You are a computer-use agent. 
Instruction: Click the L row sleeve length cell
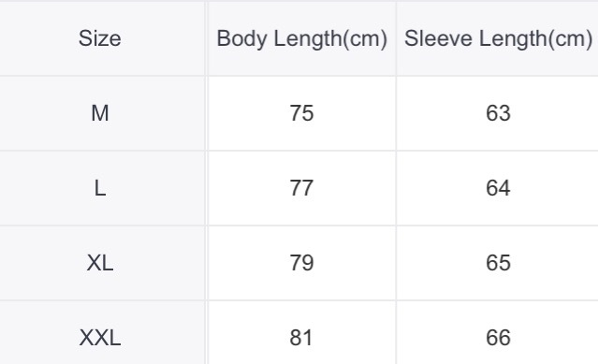pos(497,188)
